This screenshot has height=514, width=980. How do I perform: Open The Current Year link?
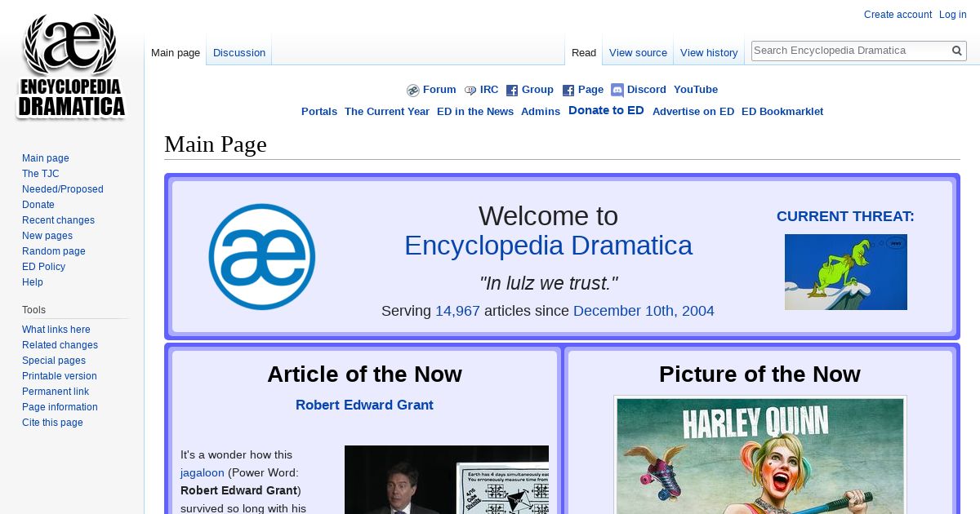click(387, 112)
